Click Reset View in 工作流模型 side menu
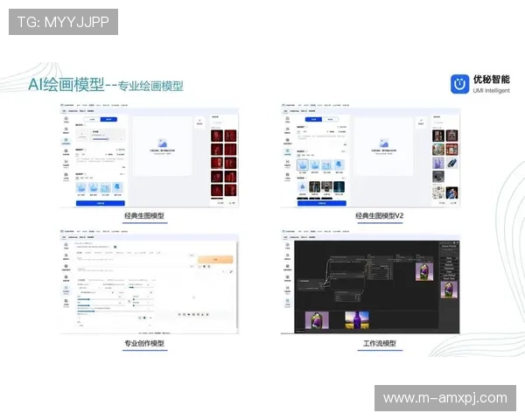Image resolution: width=525 pixels, height=420 pixels. pyautogui.click(x=449, y=278)
